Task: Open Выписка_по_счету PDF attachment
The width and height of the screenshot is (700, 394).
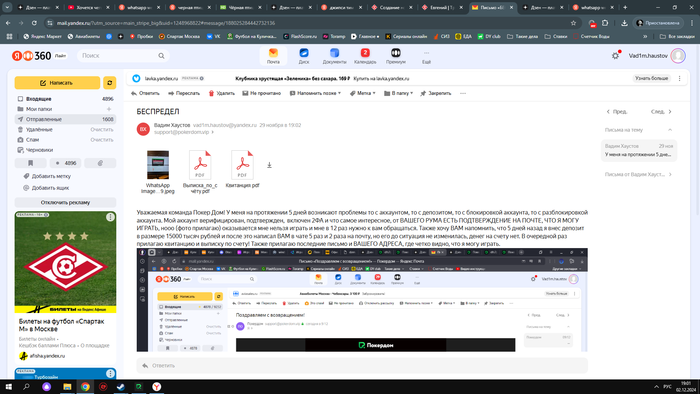Action: [200, 172]
